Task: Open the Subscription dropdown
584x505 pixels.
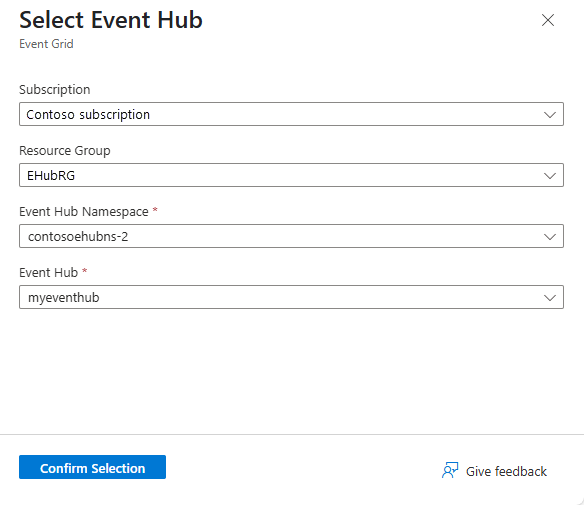Action: (291, 114)
